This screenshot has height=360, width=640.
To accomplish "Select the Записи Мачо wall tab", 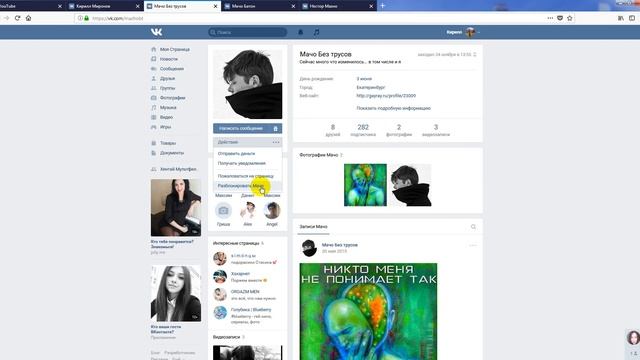I will click(x=313, y=227).
